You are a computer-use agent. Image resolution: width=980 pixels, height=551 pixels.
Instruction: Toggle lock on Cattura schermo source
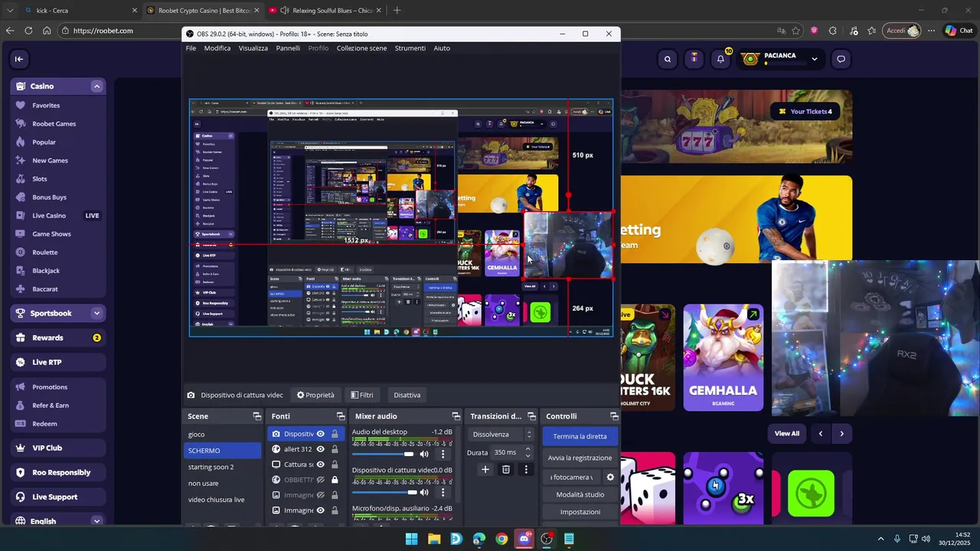335,465
